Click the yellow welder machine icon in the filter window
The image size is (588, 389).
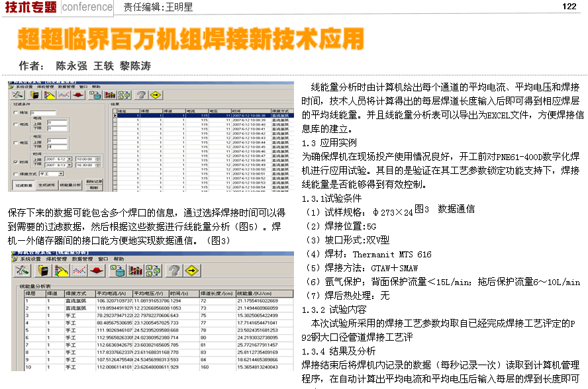34,95
